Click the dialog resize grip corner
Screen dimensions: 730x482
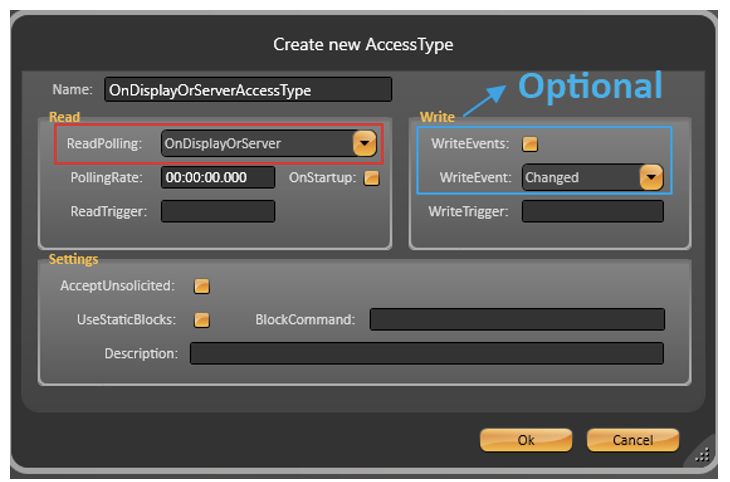[702, 453]
